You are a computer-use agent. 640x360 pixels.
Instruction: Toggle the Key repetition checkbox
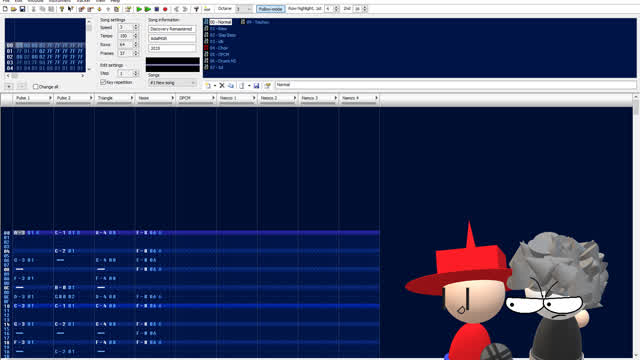coord(103,82)
